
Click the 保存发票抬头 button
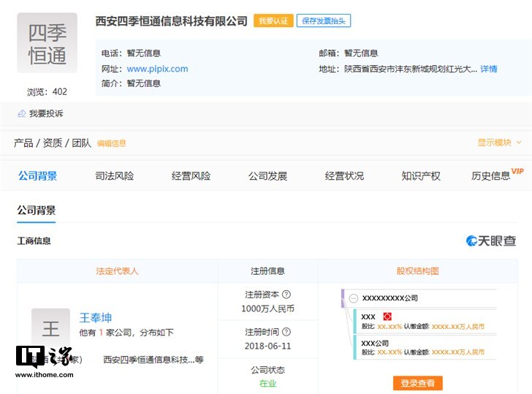pos(323,21)
